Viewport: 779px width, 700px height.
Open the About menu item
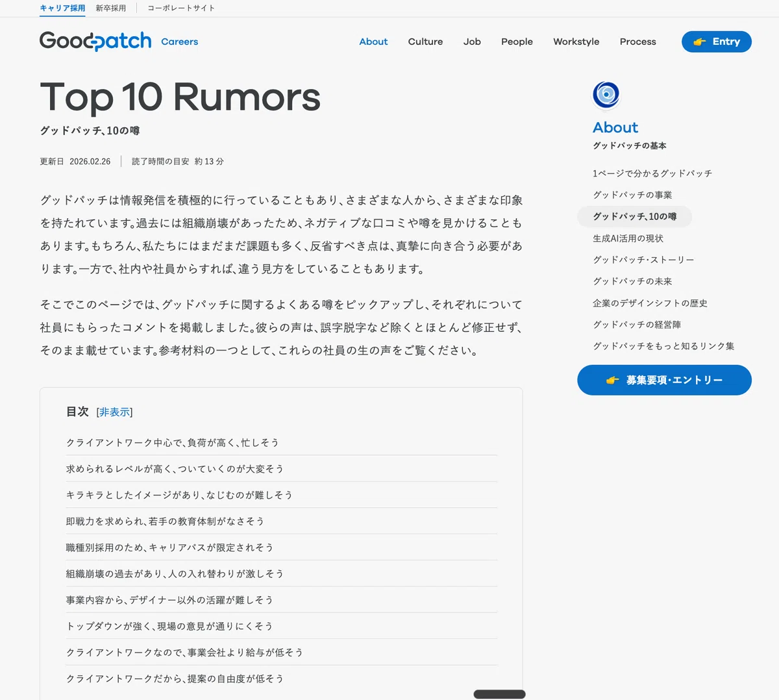373,42
